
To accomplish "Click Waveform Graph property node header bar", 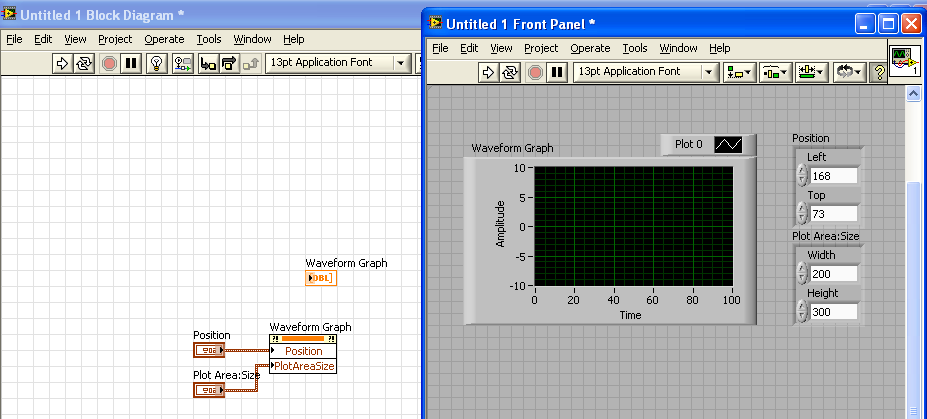I will pos(303,339).
